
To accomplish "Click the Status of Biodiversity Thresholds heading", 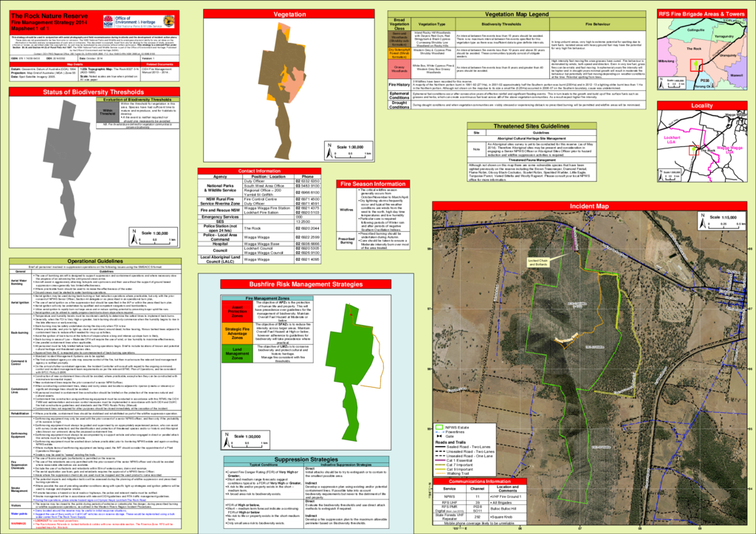I will click(94, 92).
